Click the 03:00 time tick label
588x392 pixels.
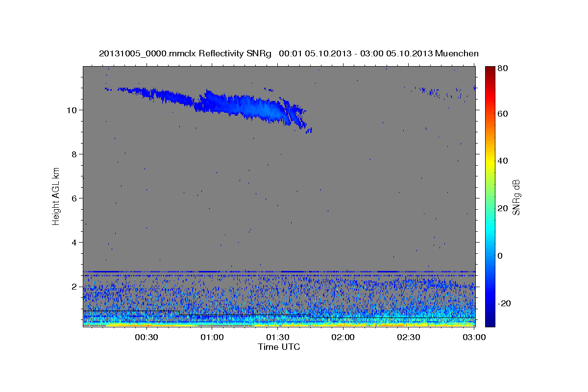tap(473, 337)
